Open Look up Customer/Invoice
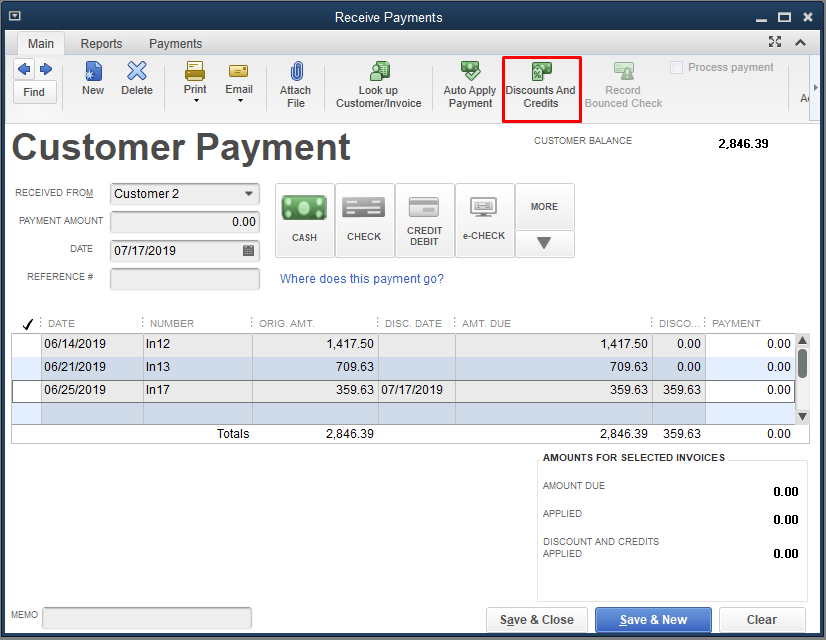The width and height of the screenshot is (826, 640). 379,84
